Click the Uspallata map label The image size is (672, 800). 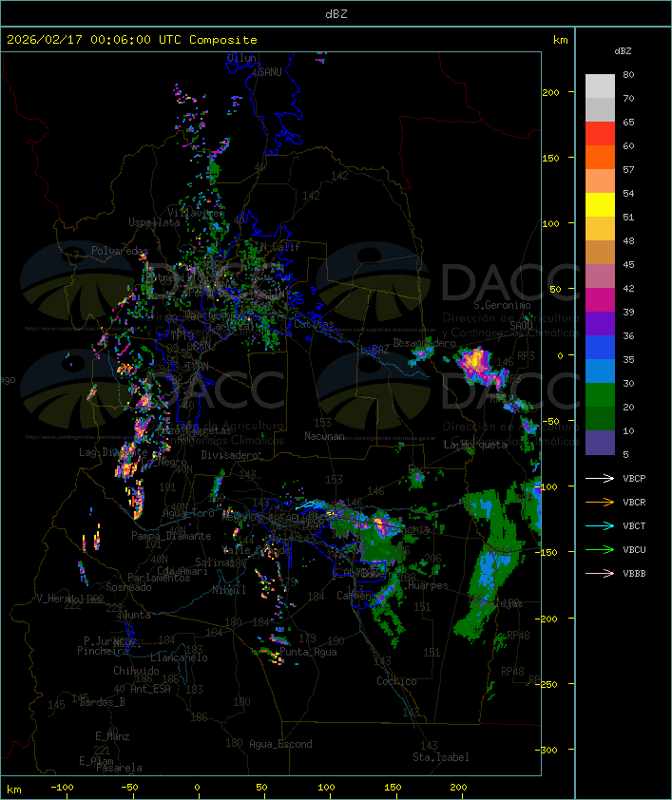click(154, 223)
